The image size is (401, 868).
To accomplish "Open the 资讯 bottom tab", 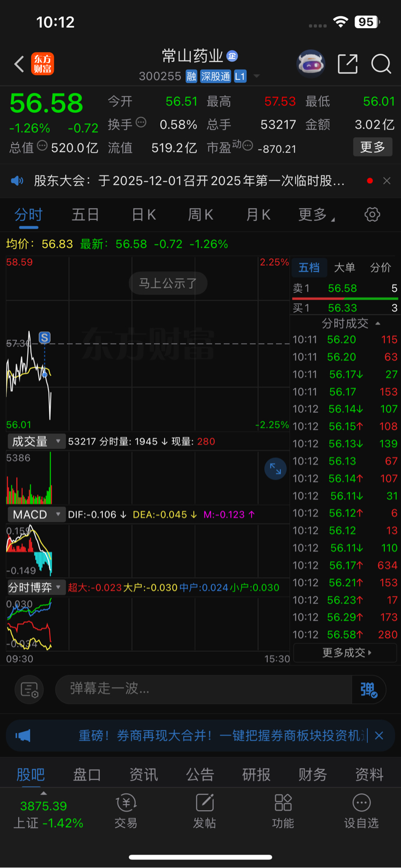I will [144, 775].
